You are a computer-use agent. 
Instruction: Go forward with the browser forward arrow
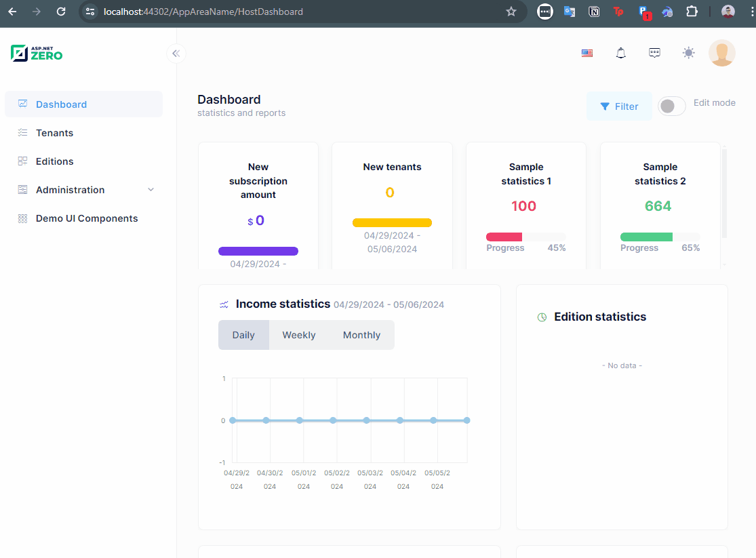coord(37,12)
